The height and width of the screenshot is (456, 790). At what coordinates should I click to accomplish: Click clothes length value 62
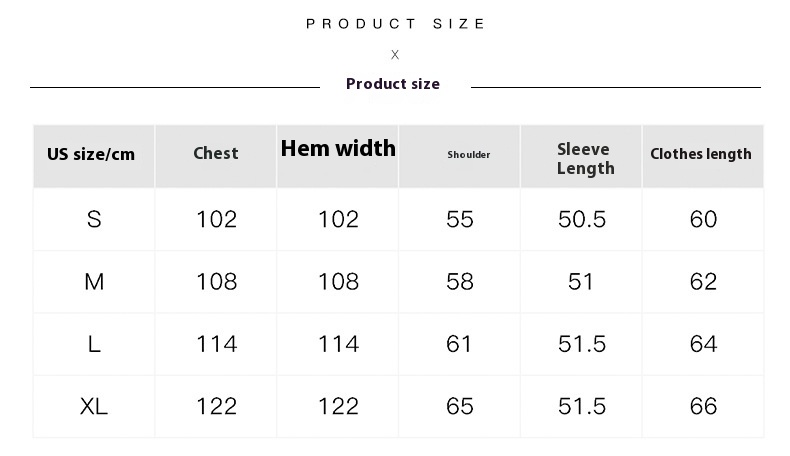pyautogui.click(x=703, y=282)
